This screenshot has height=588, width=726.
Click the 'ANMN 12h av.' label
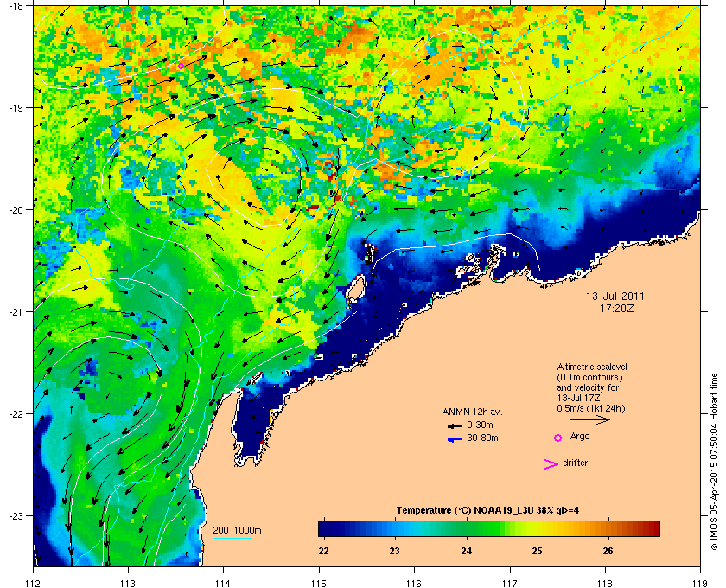click(472, 412)
